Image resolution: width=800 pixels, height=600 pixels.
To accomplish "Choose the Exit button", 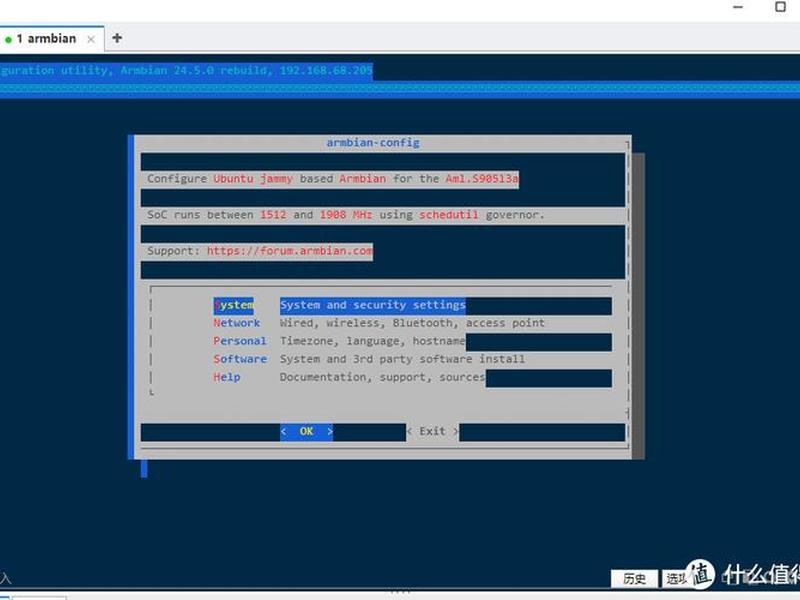I will pos(433,432).
